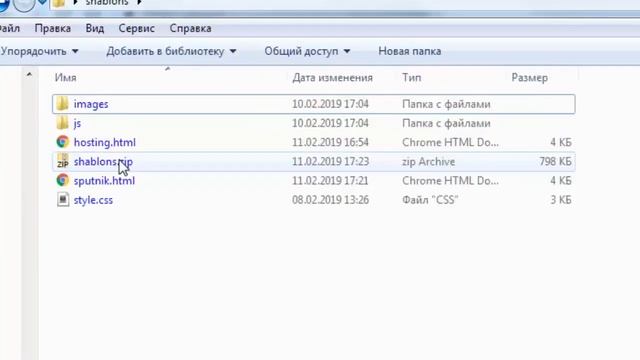Screen dimensions: 640x360
Task: Select the js folder name
Action: point(77,123)
